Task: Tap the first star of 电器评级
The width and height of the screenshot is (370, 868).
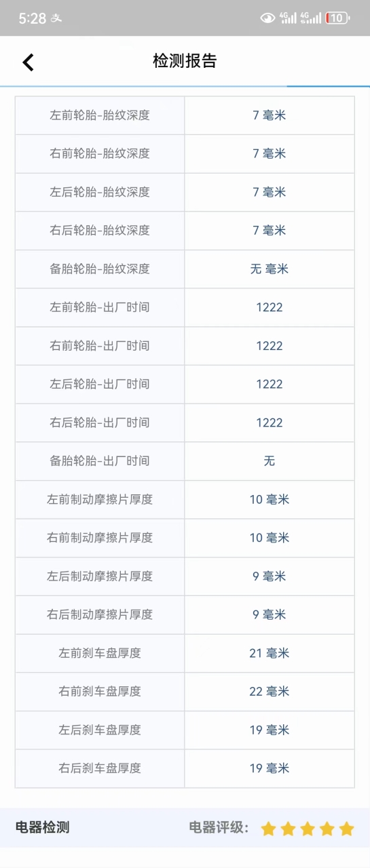Action: (268, 828)
